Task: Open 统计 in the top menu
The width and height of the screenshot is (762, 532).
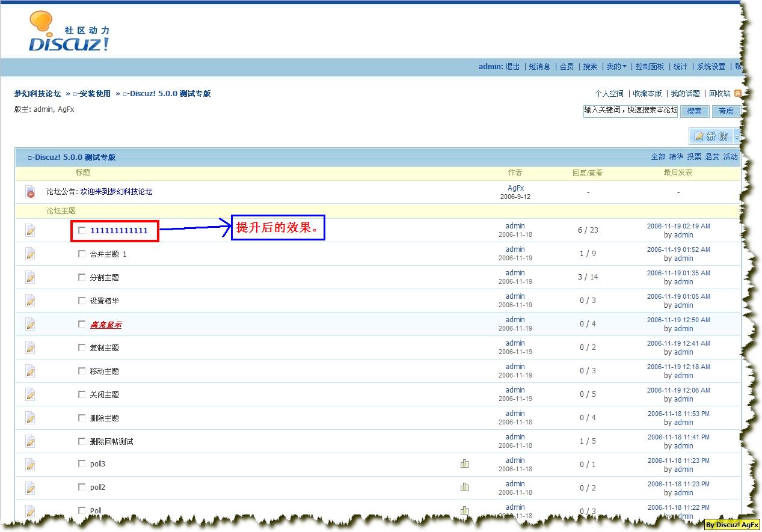Action: (x=680, y=67)
